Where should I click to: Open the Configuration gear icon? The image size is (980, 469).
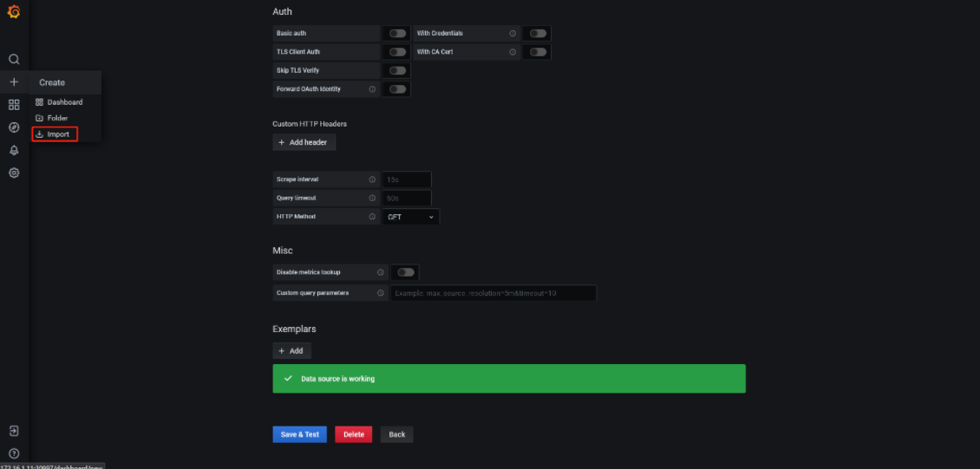click(14, 173)
